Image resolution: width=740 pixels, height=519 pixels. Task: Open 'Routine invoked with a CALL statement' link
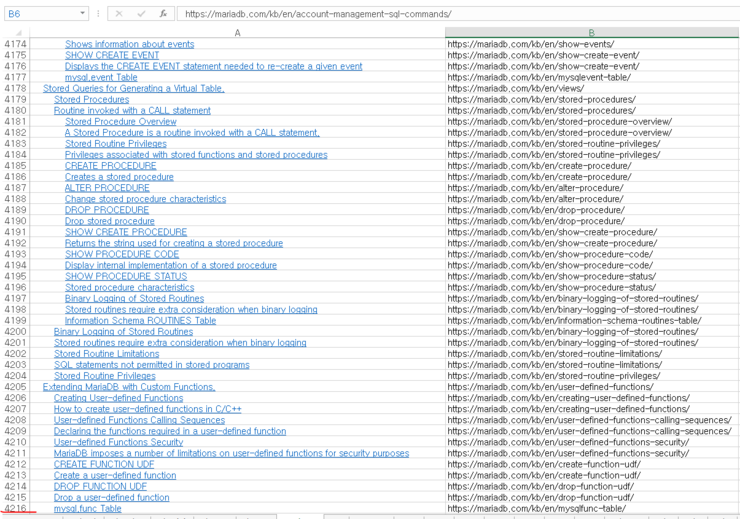click(x=132, y=110)
